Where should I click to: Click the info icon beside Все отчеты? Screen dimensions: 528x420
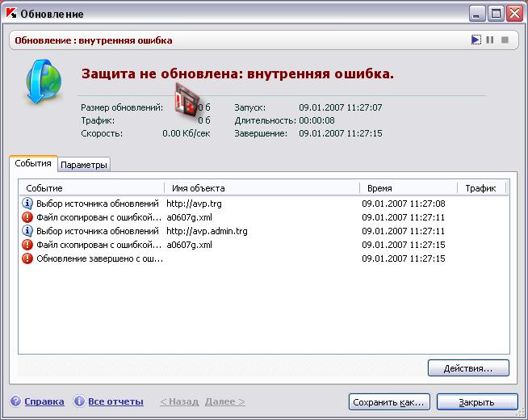pos(79,401)
